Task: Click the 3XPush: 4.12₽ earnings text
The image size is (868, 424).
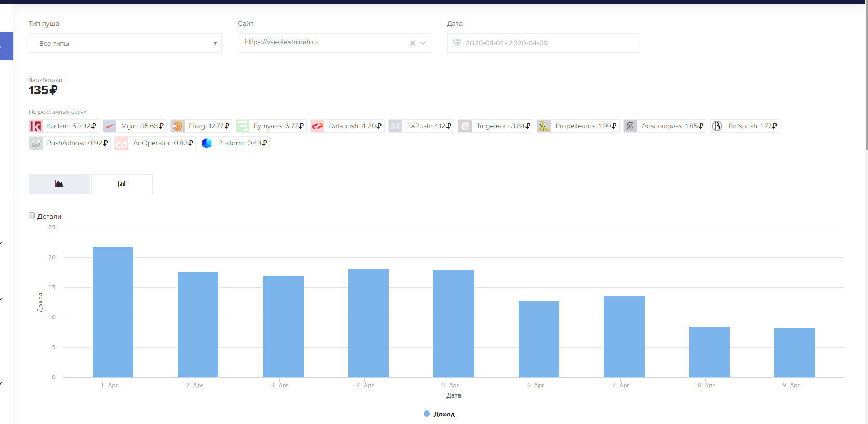Action: [x=429, y=126]
